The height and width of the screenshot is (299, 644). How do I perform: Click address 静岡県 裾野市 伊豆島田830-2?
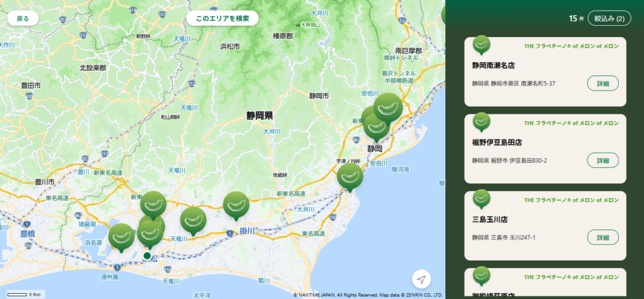pos(509,160)
